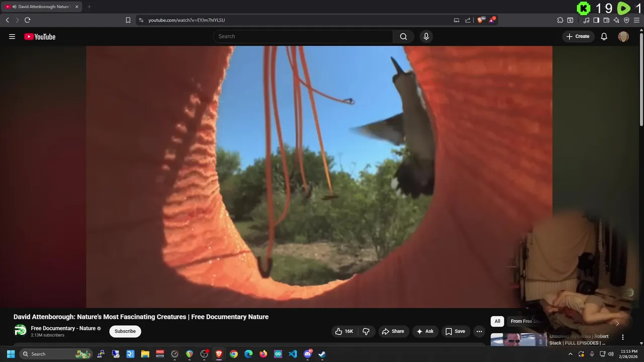Open Brave main hamburger menu
Screen dimensions: 644x362
click(x=636, y=20)
